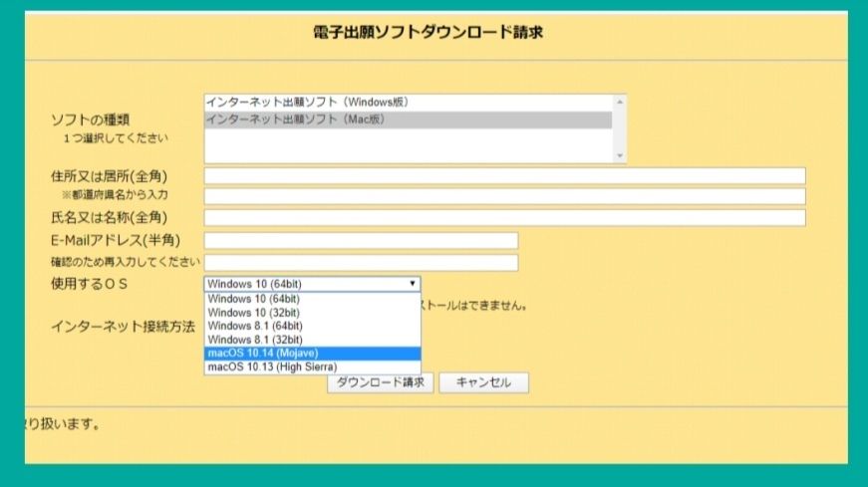Viewport: 868px width, 487px height.
Task: Click the email confirmation re-entry field
Action: coord(361,263)
